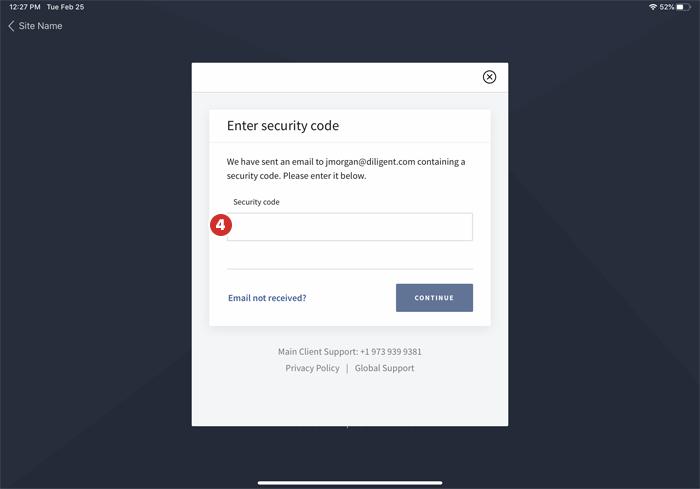Tap the Site Name back label
The image size is (700, 489).
coord(40,26)
